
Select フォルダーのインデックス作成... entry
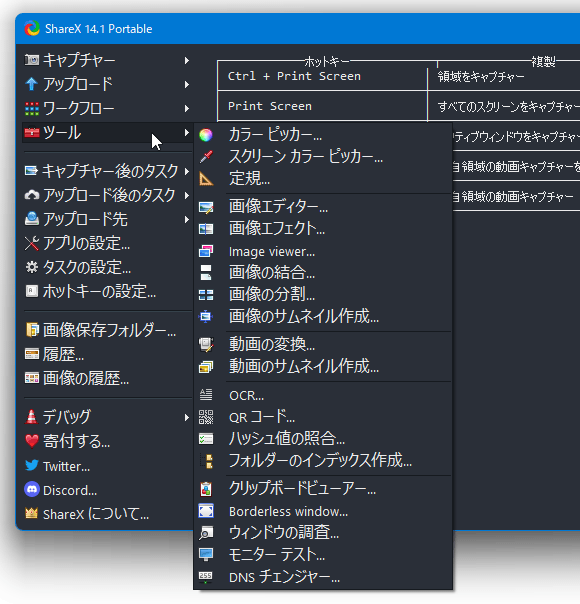coord(323,461)
